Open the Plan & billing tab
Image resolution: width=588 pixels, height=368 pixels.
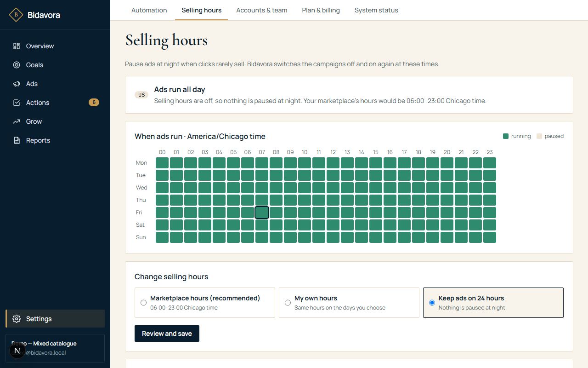(321, 10)
